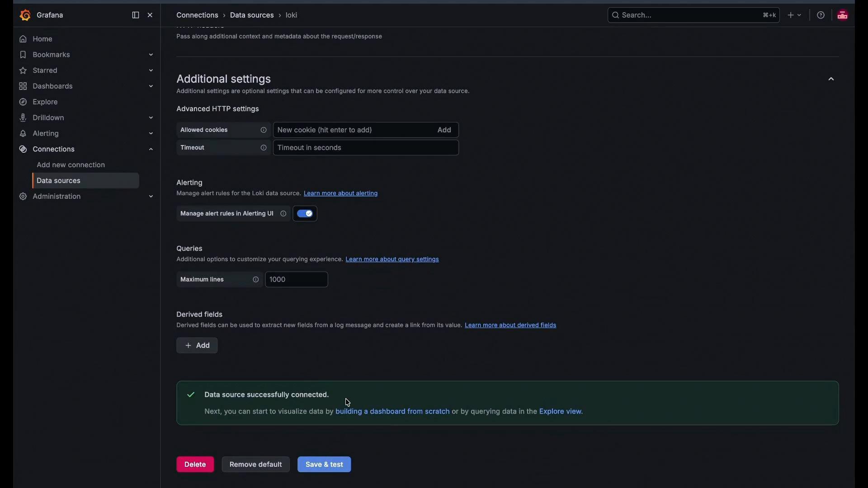Expand the Alerting section chevron
Viewport: 868px width, 488px height.
tap(151, 134)
